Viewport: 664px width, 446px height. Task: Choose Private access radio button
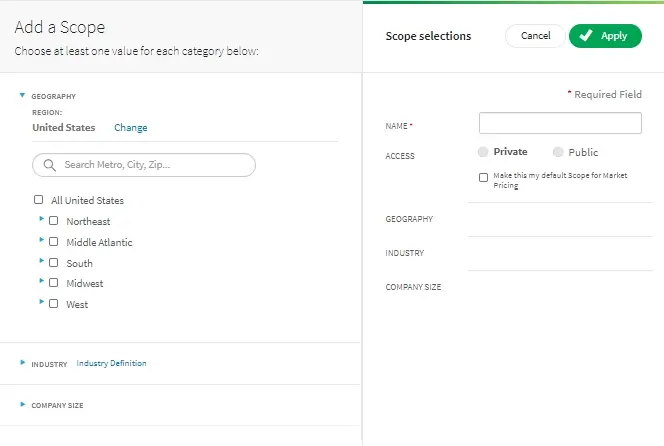484,152
